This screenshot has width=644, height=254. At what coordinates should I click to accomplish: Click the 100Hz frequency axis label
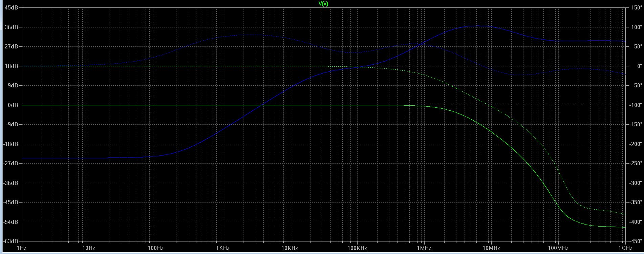tap(156, 248)
